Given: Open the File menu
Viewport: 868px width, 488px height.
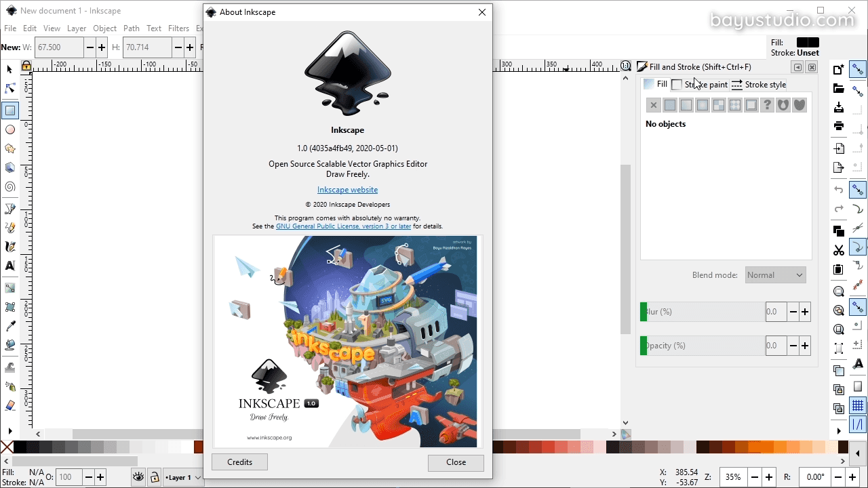Looking at the screenshot, I should pos(10,28).
